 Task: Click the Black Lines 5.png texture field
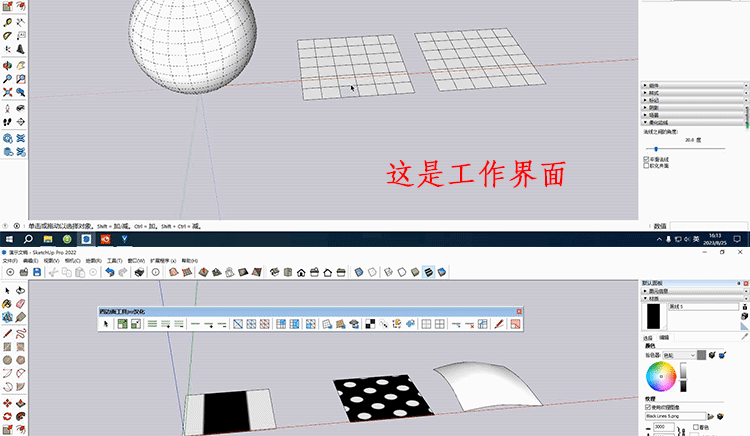(x=675, y=416)
